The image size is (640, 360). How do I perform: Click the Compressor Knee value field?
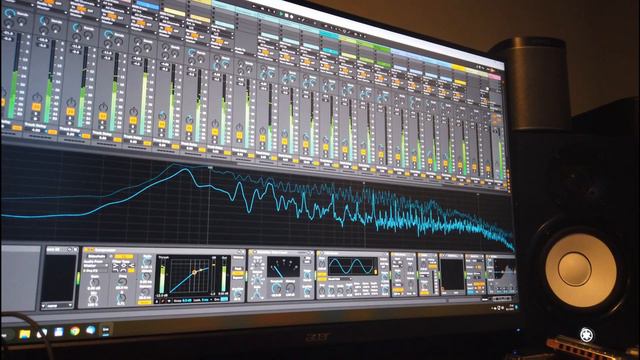point(187,300)
